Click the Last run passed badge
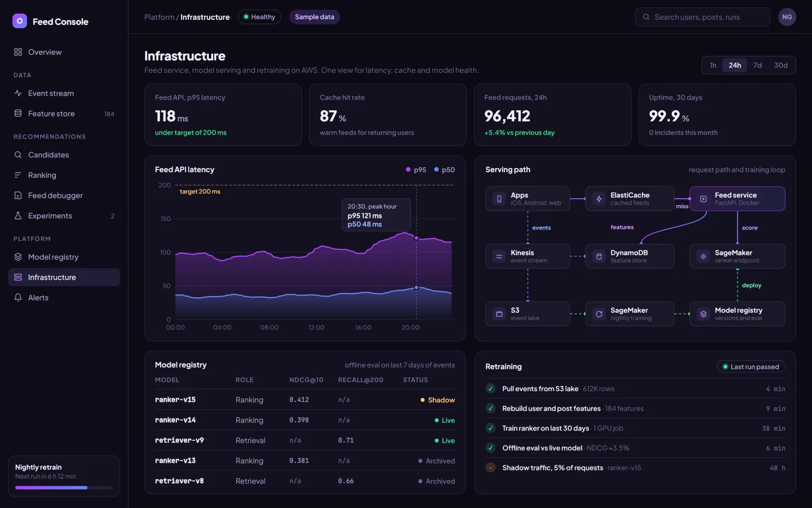This screenshot has width=812, height=508. coord(751,367)
